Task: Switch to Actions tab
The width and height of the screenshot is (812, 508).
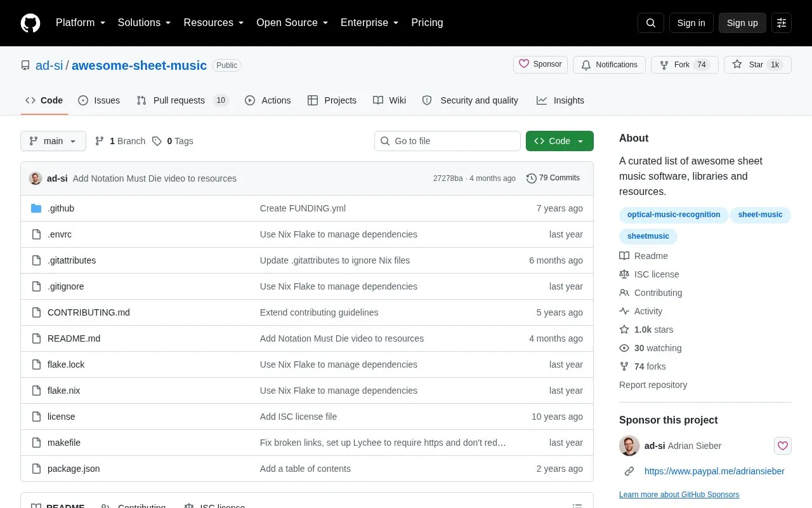Action: point(268,100)
